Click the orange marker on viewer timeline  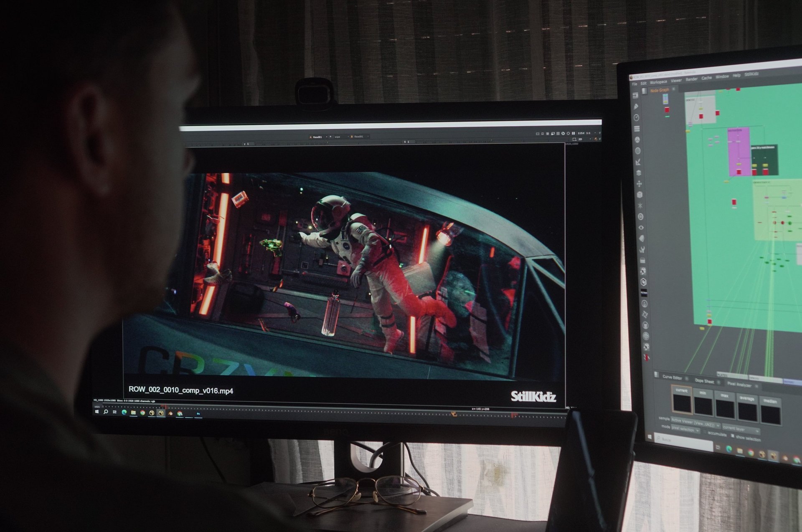coord(454,414)
